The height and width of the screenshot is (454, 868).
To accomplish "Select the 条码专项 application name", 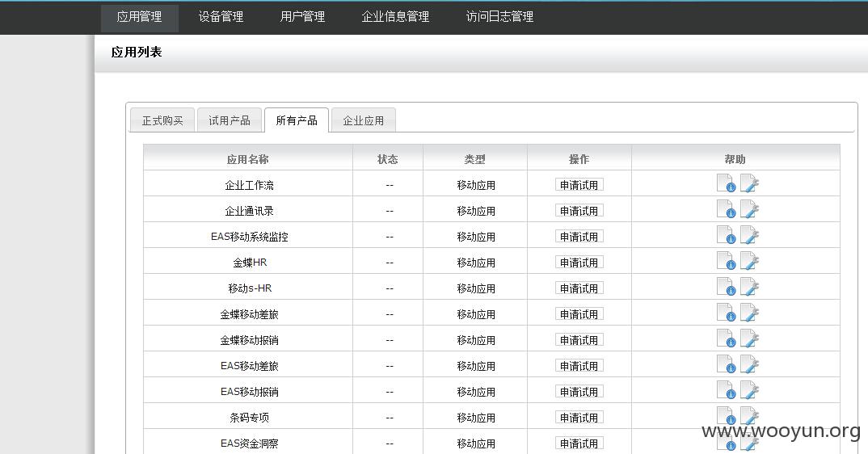I will click(249, 418).
